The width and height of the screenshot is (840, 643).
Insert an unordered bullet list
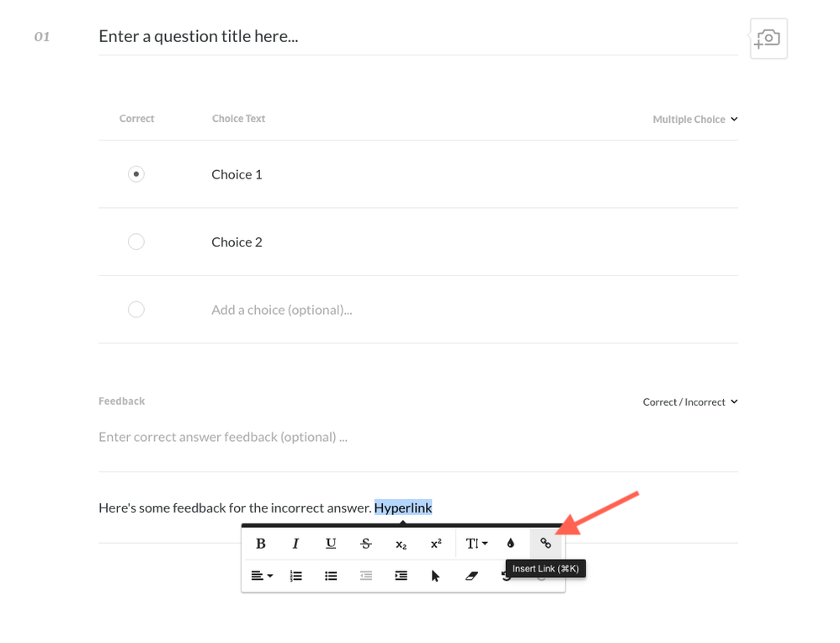tap(332, 576)
